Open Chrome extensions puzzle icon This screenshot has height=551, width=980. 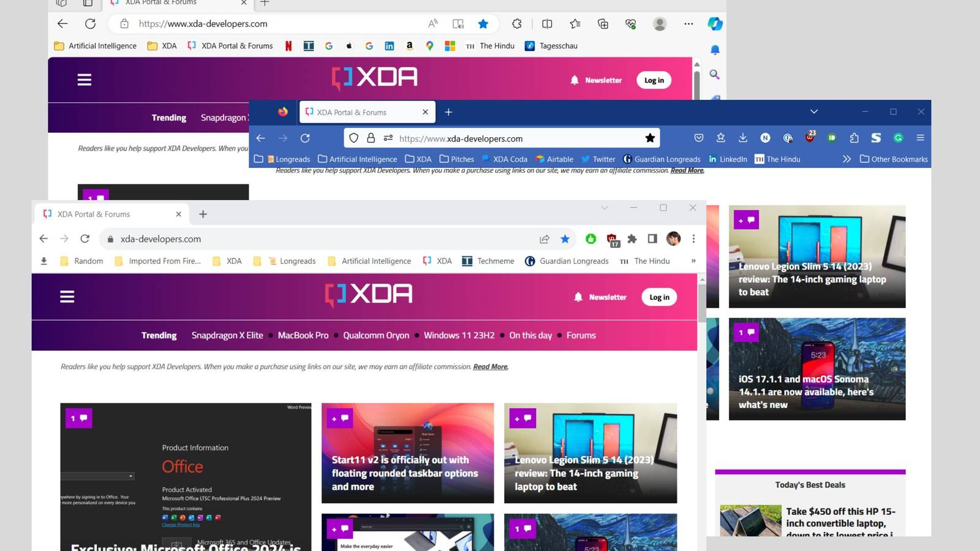(632, 239)
